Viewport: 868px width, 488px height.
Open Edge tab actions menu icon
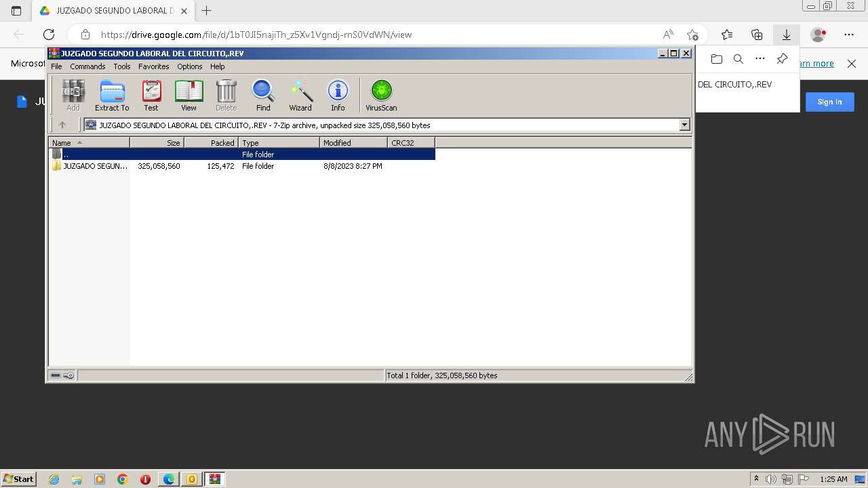coord(16,11)
